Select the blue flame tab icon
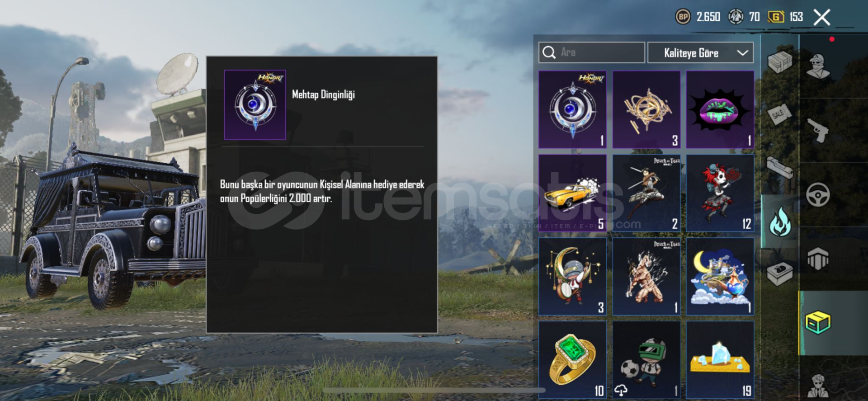 [x=780, y=222]
